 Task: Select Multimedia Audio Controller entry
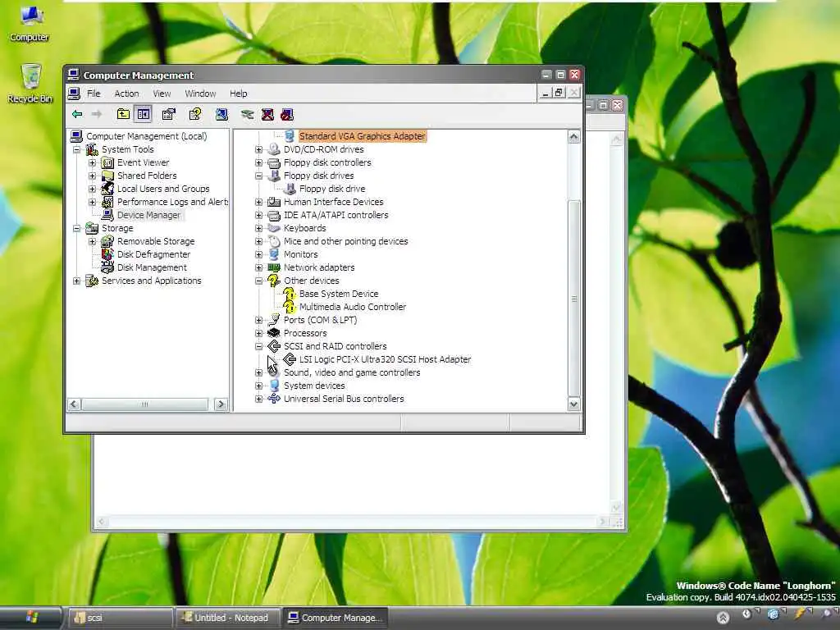(353, 307)
